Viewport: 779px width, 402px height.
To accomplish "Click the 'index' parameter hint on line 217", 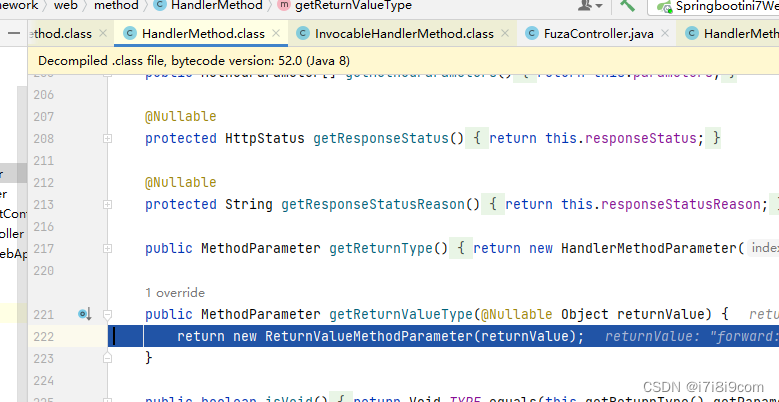I will pyautogui.click(x=764, y=248).
